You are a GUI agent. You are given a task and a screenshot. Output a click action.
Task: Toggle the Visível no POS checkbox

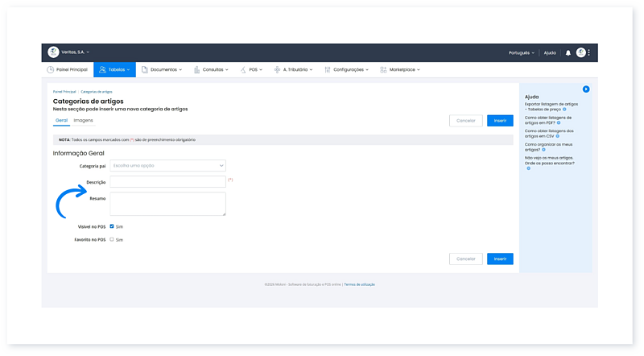[x=112, y=226]
